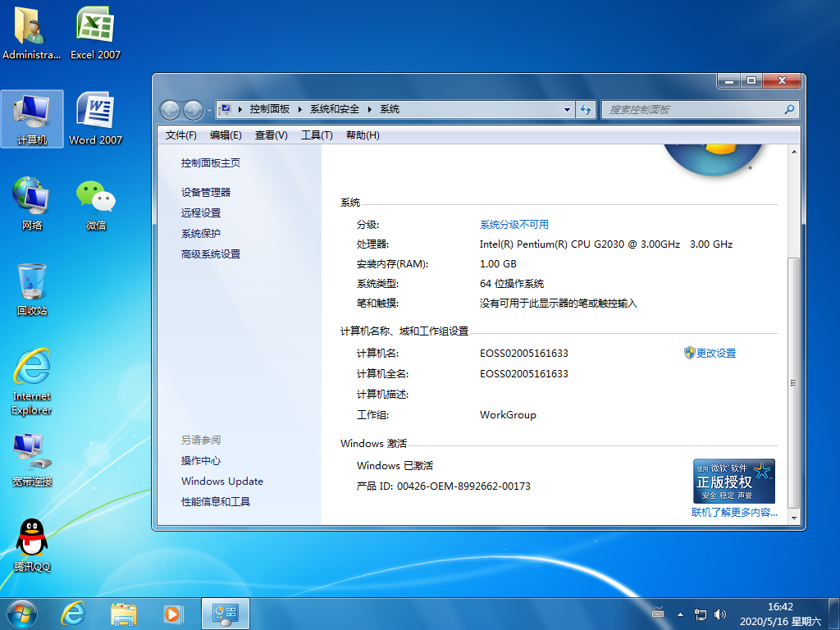Select the 计算机 desktop icon
840x630 pixels.
click(32, 119)
